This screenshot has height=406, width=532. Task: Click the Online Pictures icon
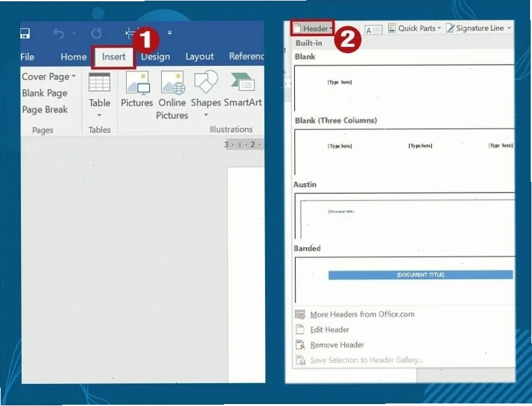point(173,82)
